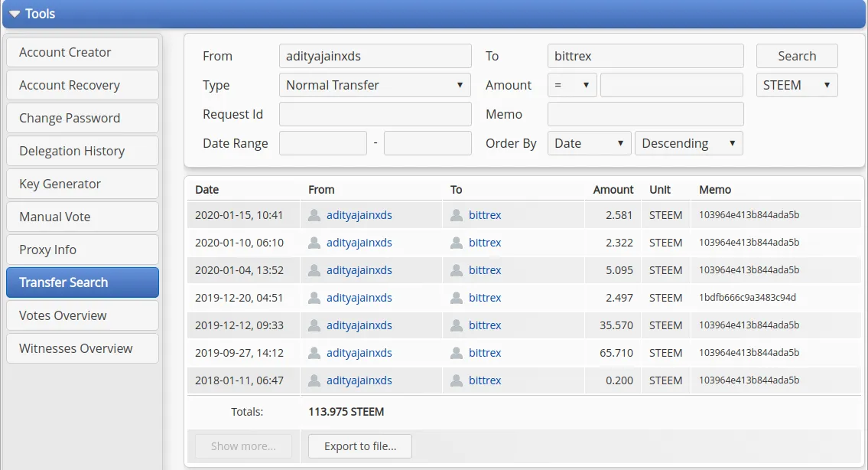Click the date 2018-01-11, 06:47
The image size is (868, 470).
coord(239,380)
